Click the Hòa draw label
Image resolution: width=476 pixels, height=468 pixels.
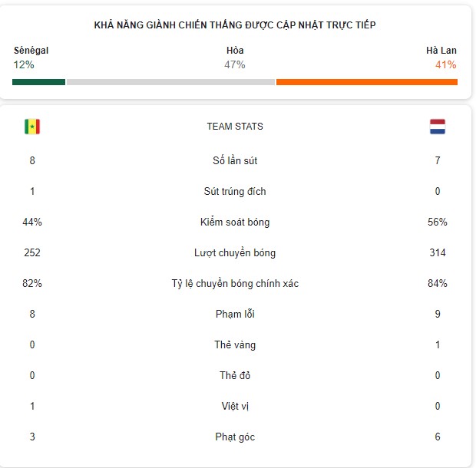click(235, 51)
